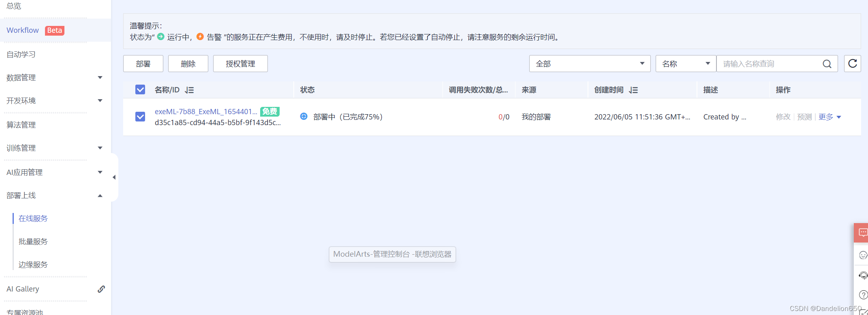Open the customer service headset icon

point(863,275)
